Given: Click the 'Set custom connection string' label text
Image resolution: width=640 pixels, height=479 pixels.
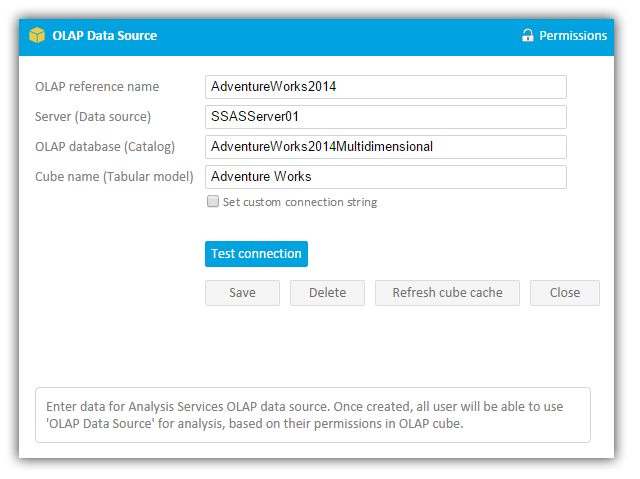Looking at the screenshot, I should pos(300,202).
